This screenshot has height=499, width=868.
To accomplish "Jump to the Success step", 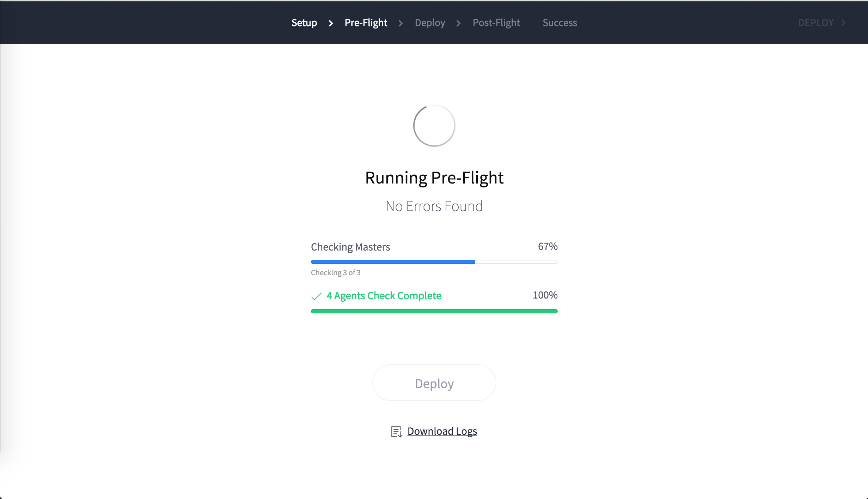I will click(x=560, y=23).
